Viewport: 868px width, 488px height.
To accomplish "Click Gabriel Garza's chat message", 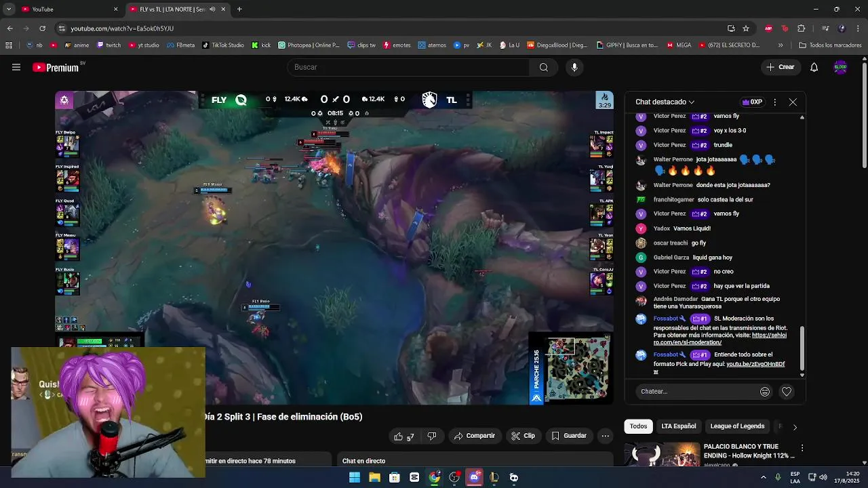I will [x=712, y=258].
